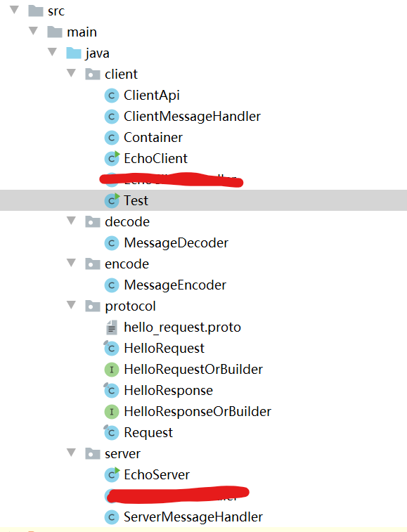
Task: Collapse the src folder arrow
Action: (x=15, y=10)
